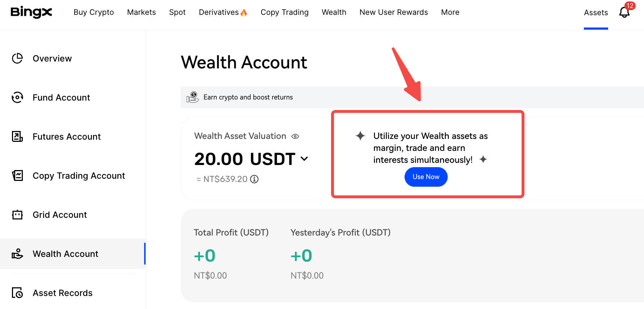Click the Futures Account sidebar icon

click(17, 136)
